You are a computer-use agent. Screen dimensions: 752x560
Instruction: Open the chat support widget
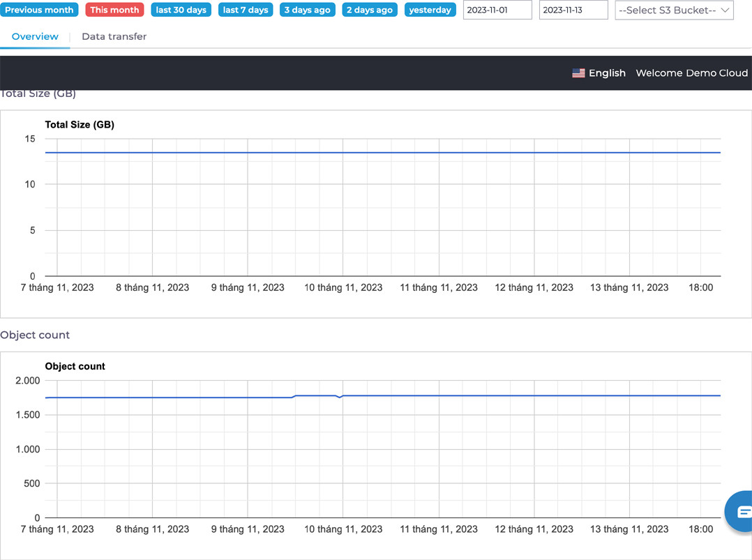click(741, 512)
